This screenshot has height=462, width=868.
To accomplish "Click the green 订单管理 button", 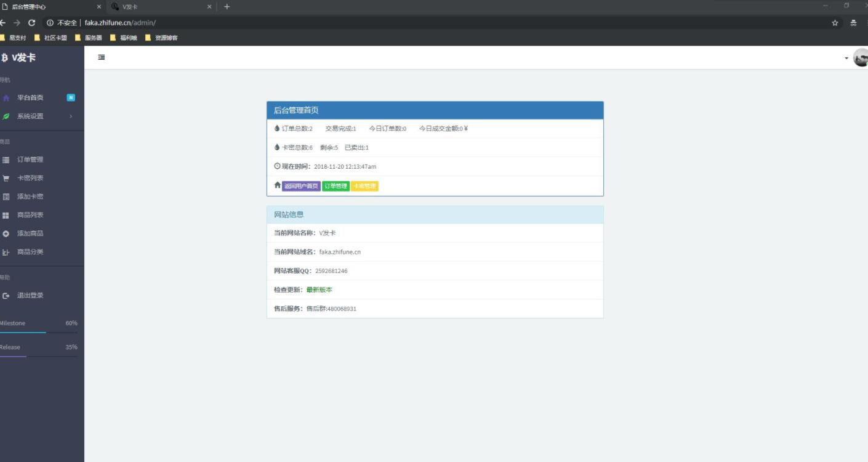I will 336,186.
